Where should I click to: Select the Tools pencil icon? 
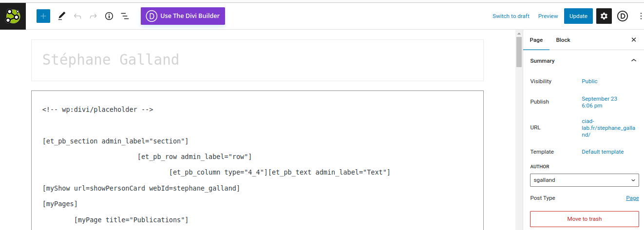click(x=61, y=16)
